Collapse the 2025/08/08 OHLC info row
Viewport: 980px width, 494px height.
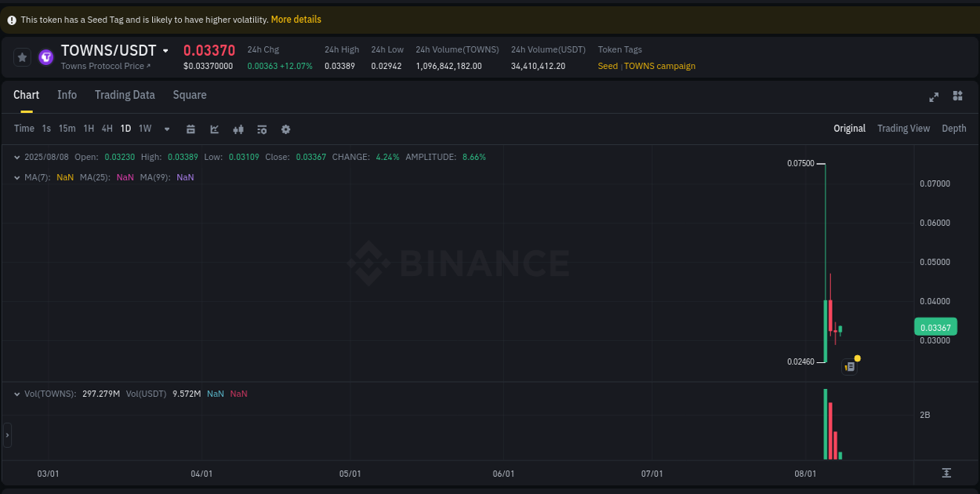(x=16, y=157)
